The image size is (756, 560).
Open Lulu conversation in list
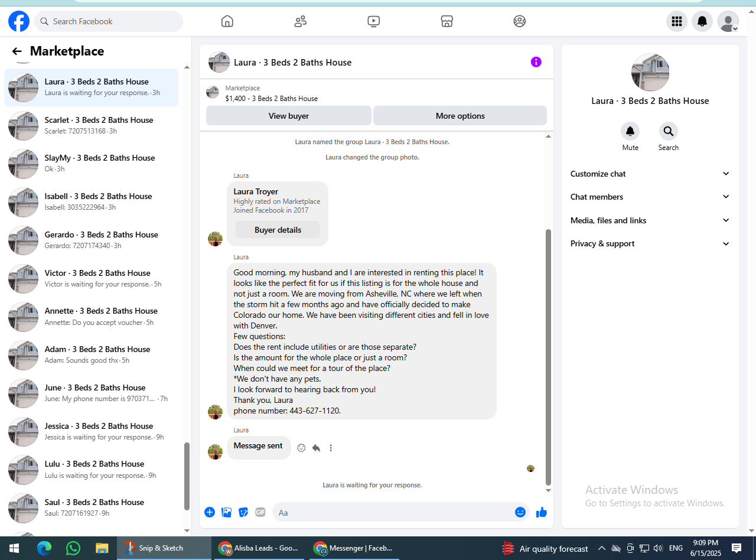92,470
